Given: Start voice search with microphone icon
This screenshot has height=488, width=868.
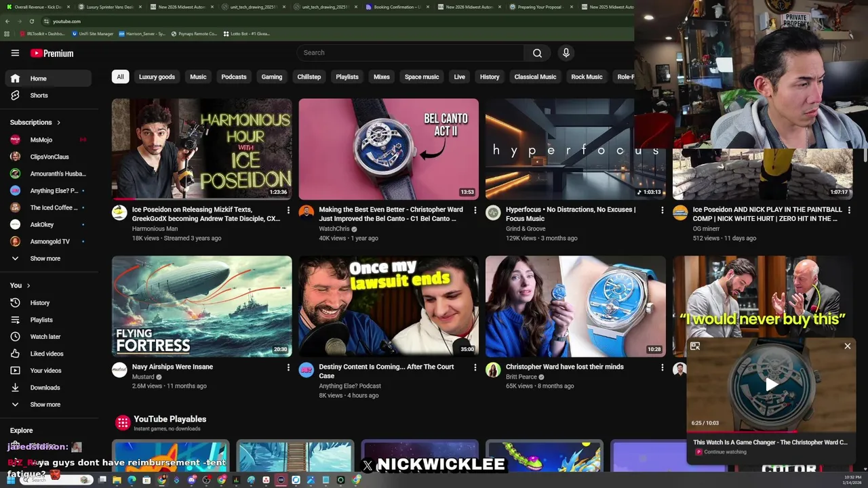Looking at the screenshot, I should [x=566, y=53].
